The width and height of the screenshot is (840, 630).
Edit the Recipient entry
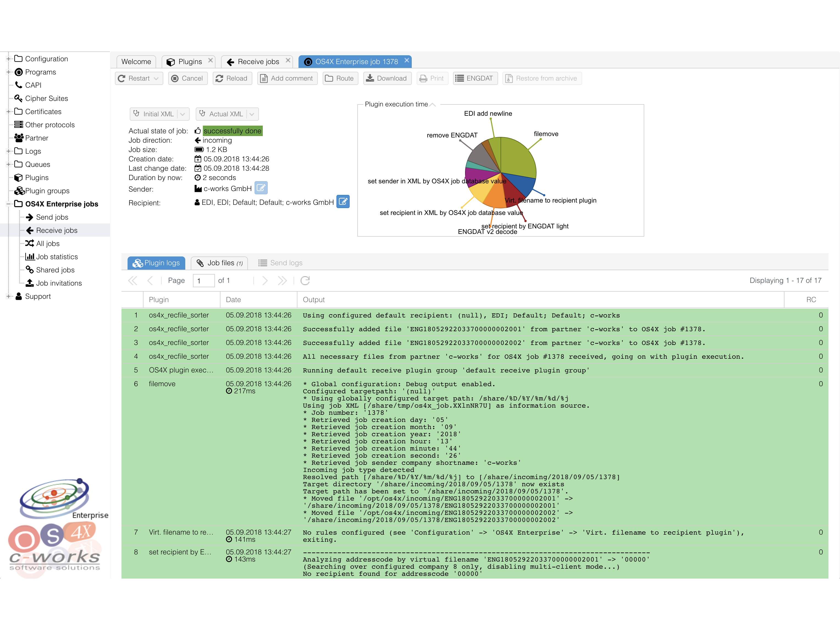[343, 202]
